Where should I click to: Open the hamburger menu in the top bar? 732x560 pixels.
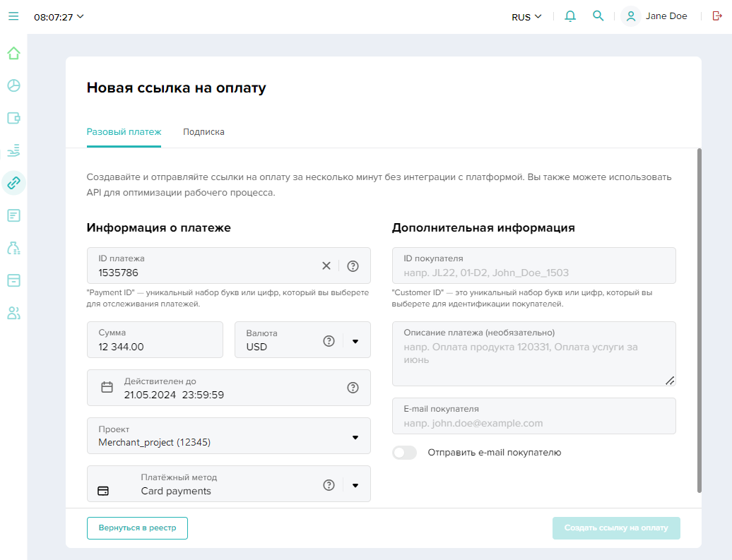pyautogui.click(x=13, y=16)
